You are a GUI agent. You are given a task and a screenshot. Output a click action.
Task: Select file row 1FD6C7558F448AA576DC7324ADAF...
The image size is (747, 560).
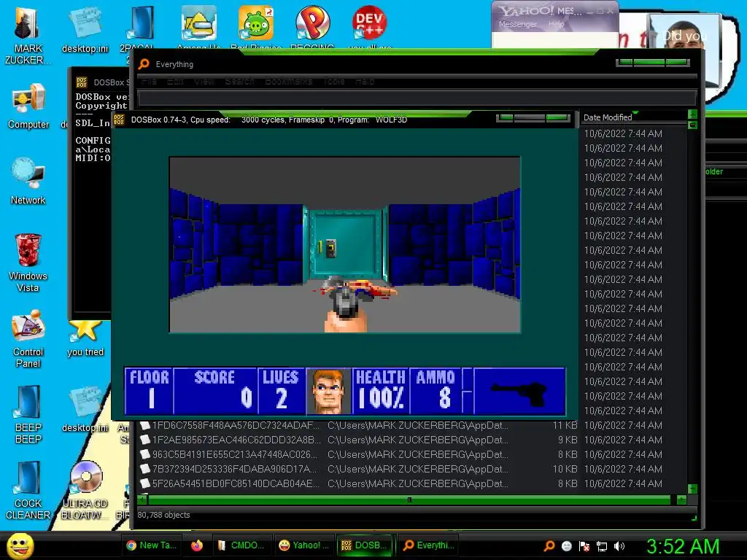pos(413,425)
